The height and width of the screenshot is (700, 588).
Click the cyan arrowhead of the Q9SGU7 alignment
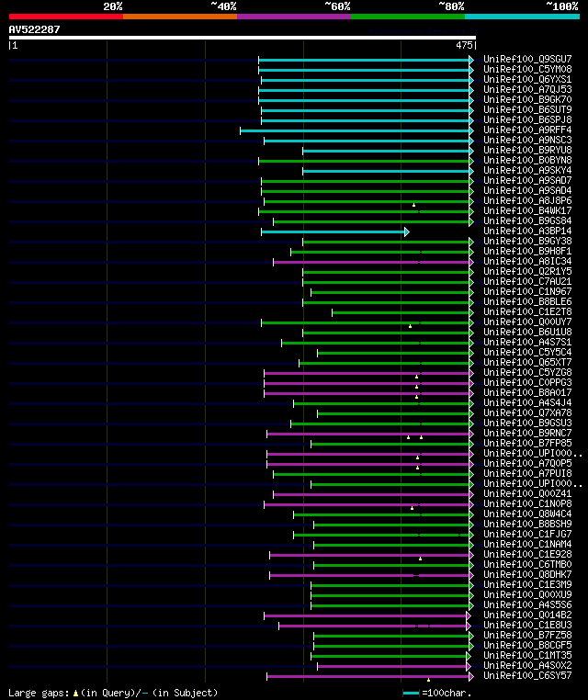(471, 60)
